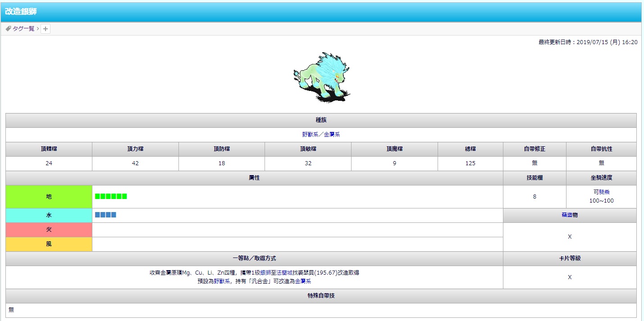Add a tag with the plus button

pos(46,29)
